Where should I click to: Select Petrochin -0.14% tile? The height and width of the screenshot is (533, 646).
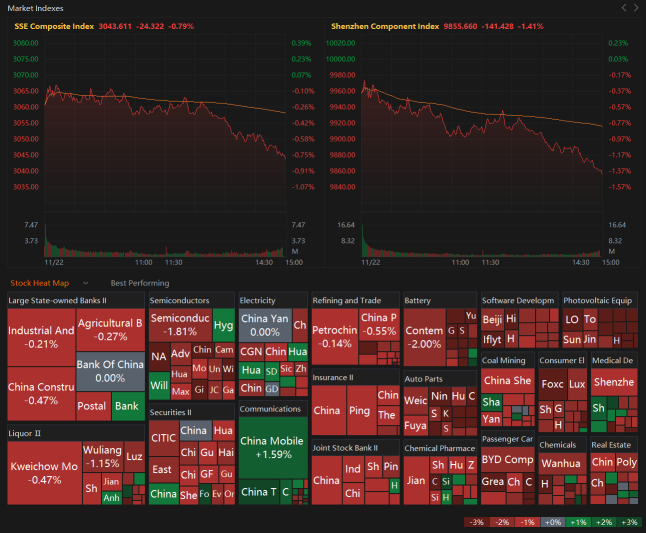(335, 337)
